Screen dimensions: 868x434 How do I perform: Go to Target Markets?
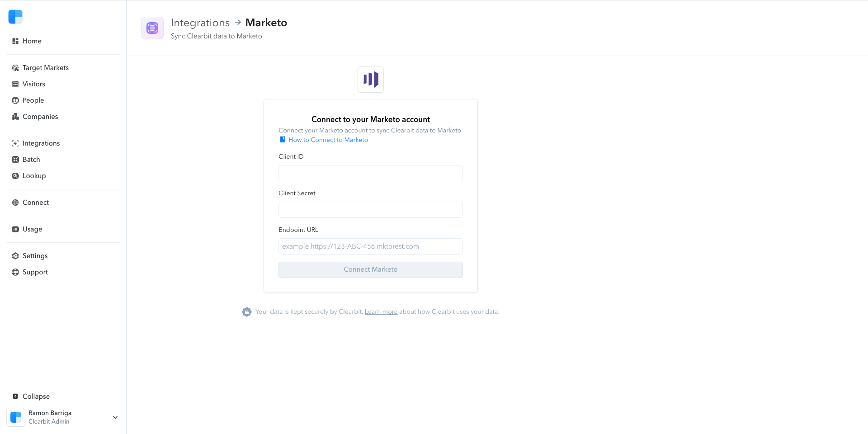46,68
